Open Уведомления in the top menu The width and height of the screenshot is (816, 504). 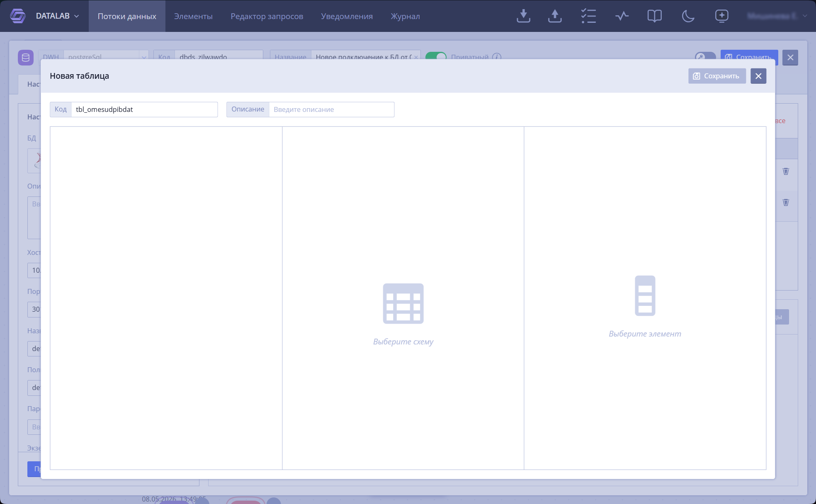pyautogui.click(x=347, y=16)
